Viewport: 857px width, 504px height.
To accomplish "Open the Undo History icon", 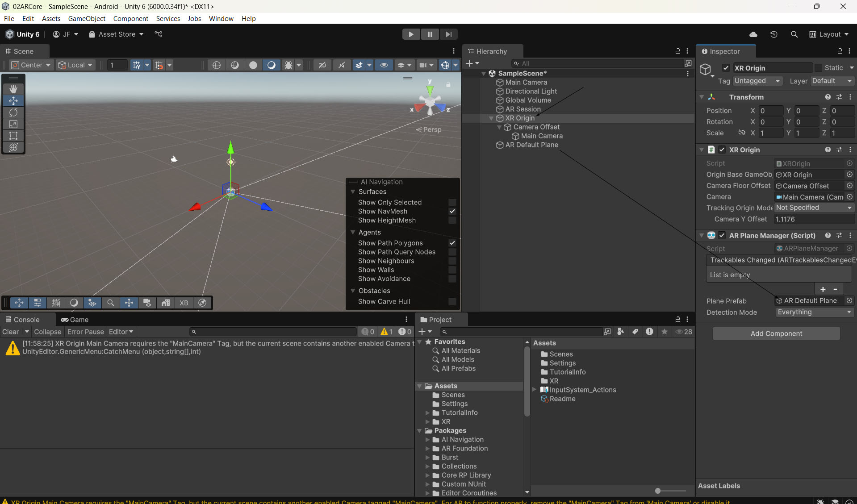I will pyautogui.click(x=774, y=34).
